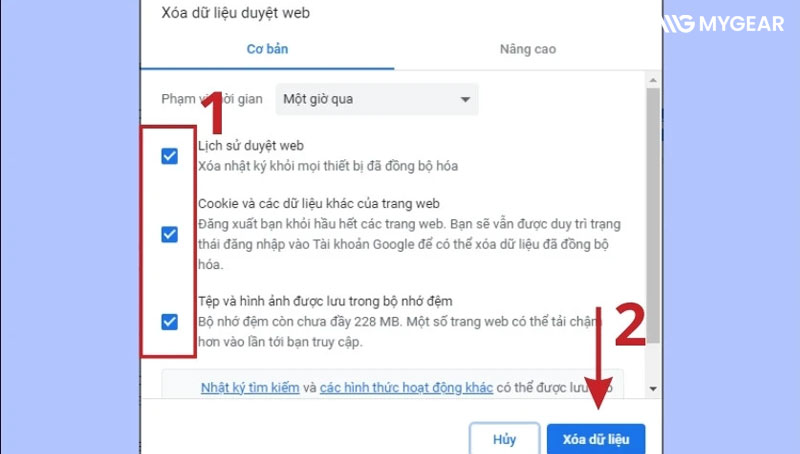The image size is (800, 454).
Task: Click the red number 1 annotation
Action: pos(213,112)
